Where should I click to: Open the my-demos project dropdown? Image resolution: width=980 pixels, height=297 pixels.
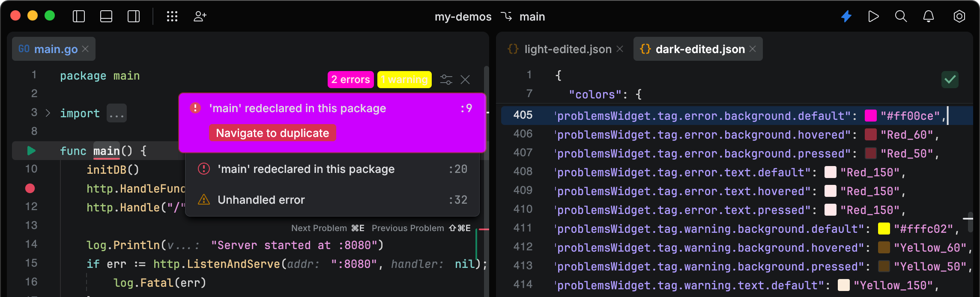coord(463,17)
